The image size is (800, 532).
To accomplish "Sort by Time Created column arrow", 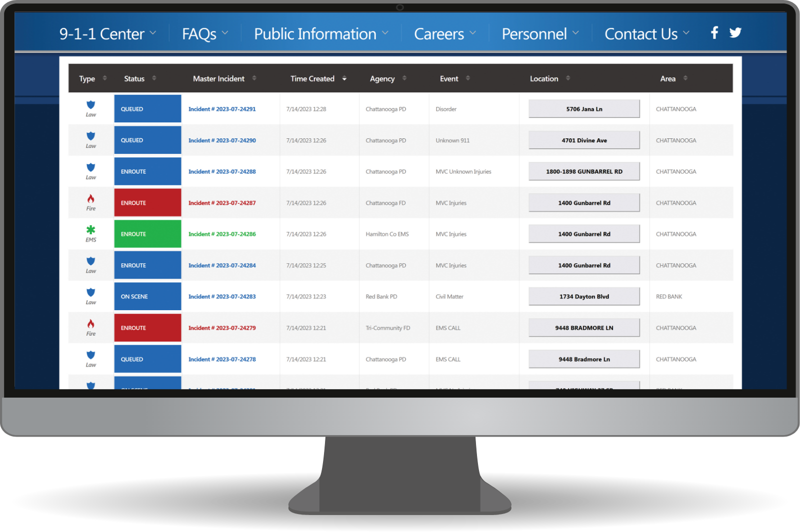I will point(344,78).
